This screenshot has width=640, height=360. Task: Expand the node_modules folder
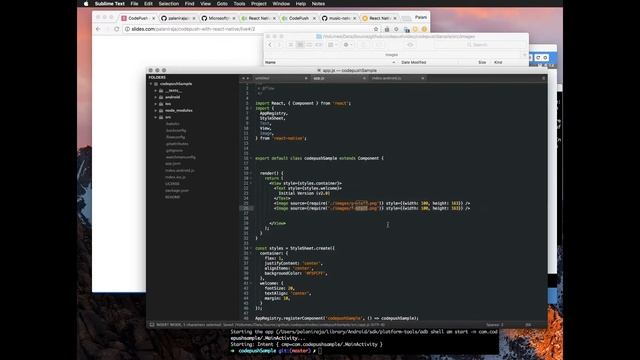click(156, 110)
